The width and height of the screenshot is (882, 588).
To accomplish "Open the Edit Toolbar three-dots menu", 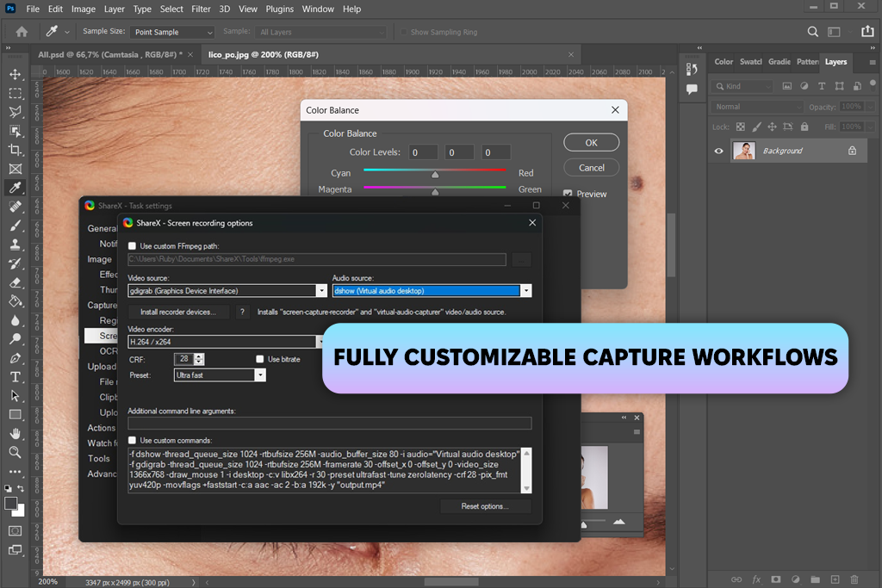I will point(16,472).
